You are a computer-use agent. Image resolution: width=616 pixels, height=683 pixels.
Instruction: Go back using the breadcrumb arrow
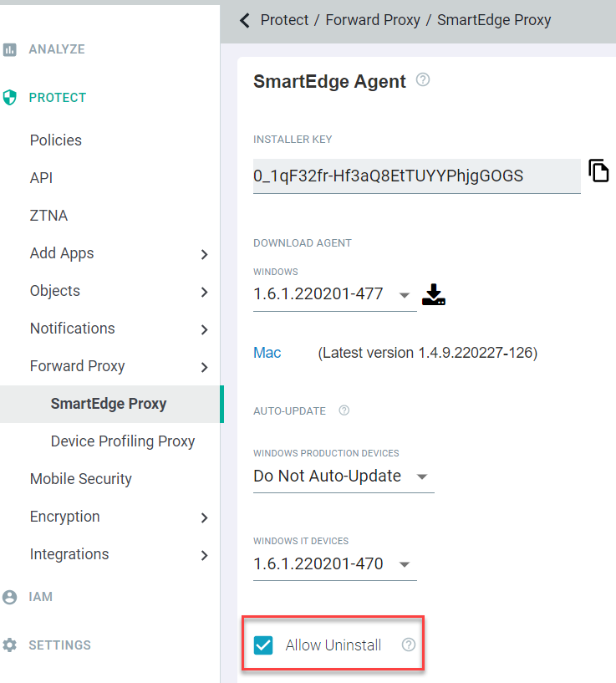[243, 19]
